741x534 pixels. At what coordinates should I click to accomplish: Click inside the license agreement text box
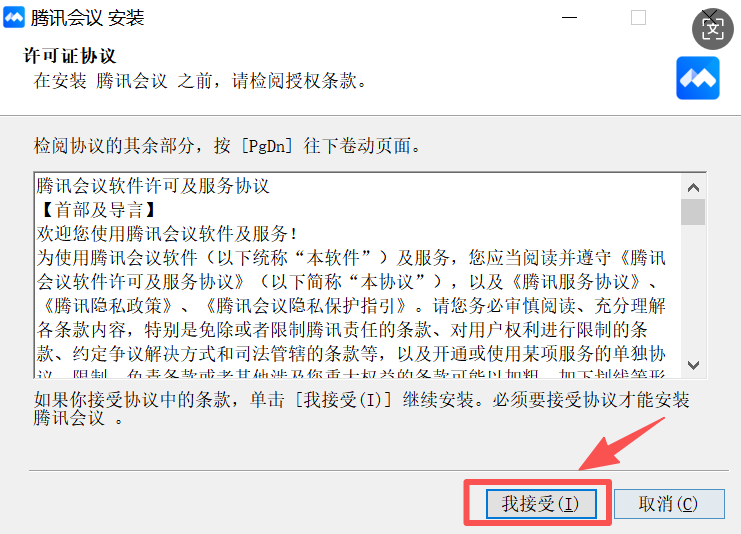click(x=357, y=276)
